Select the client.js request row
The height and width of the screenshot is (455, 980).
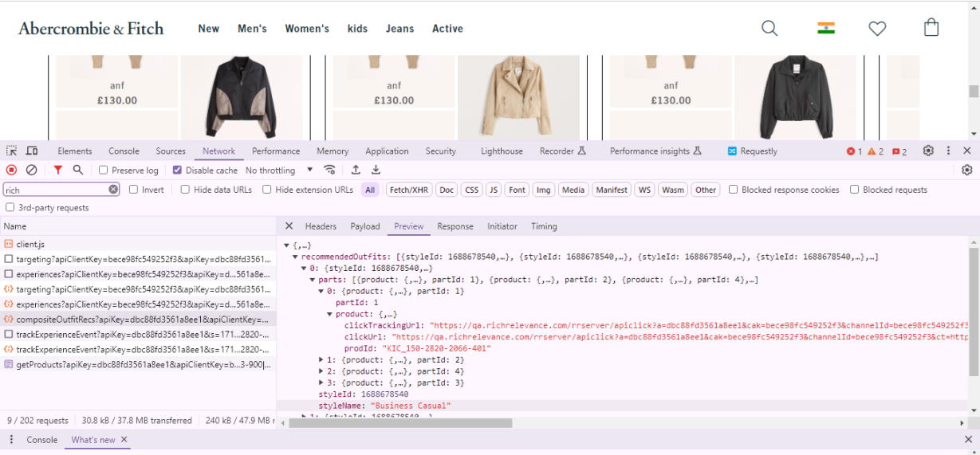tap(138, 244)
